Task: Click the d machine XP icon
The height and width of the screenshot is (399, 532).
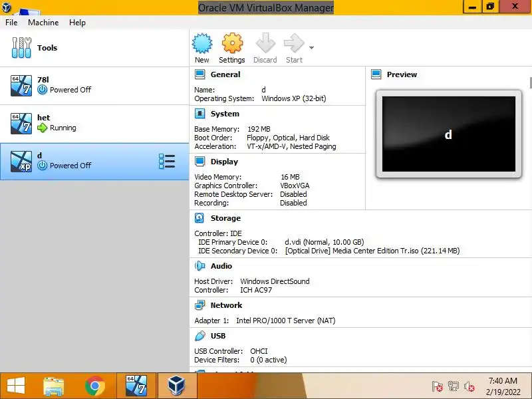Action: tap(21, 162)
